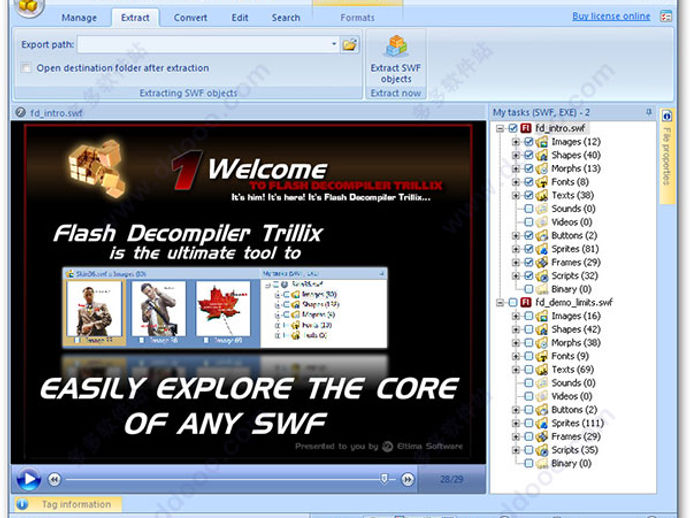Screen dimensions: 690x518
Task: Click the Images (16) folder icon
Action: tap(542, 316)
